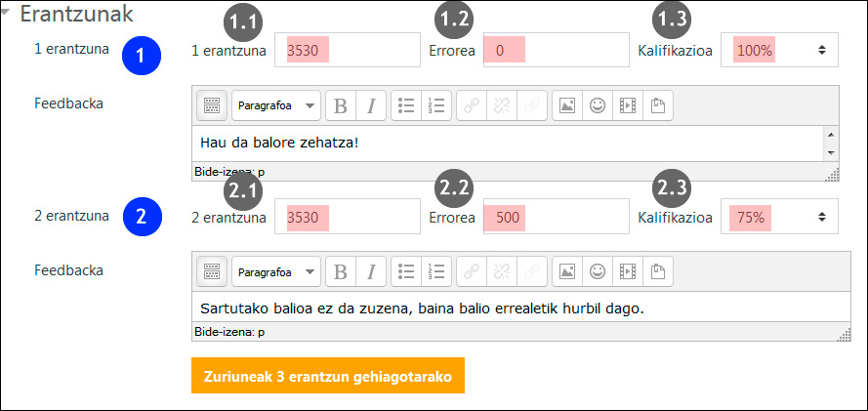
Task: Open the 100% Kalifikazioa dropdown
Action: pos(778,49)
